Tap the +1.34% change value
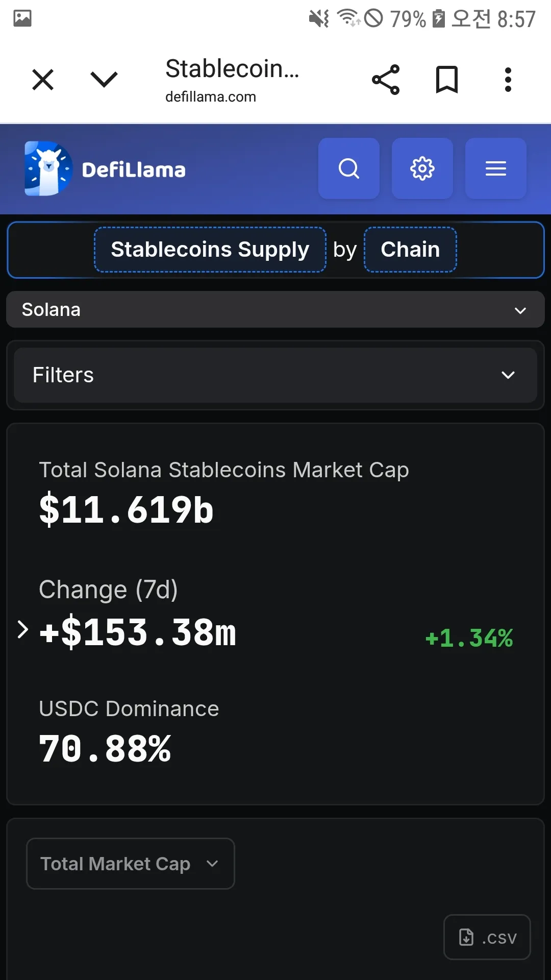This screenshot has width=551, height=980. click(469, 638)
